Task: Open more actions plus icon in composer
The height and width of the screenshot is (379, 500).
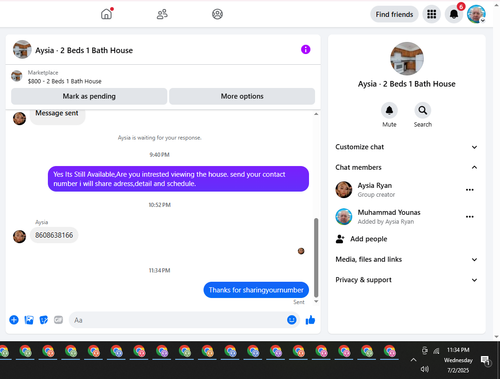Action: [14, 320]
